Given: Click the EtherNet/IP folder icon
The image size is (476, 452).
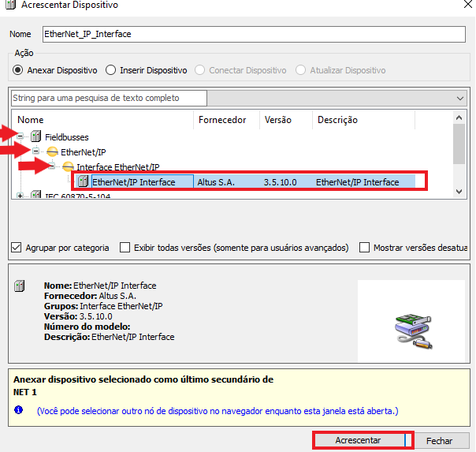Looking at the screenshot, I should 52,151.
